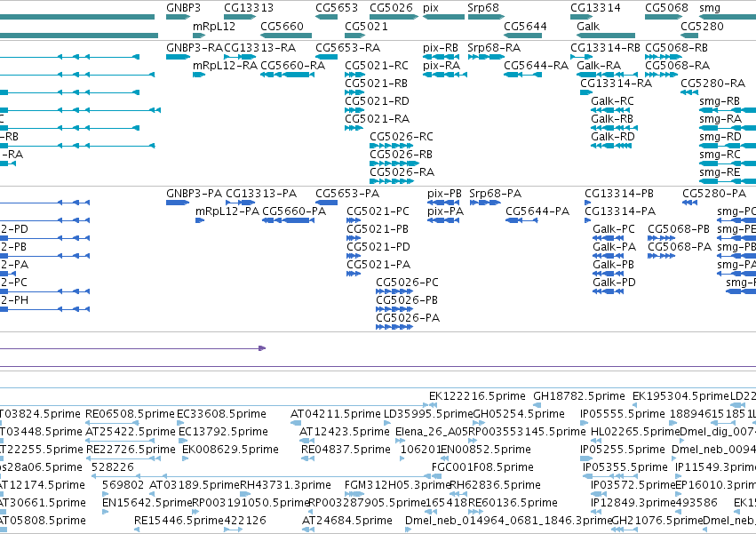Click the IP05555.5prime EST label
The width and height of the screenshot is (756, 534).
pyautogui.click(x=623, y=414)
